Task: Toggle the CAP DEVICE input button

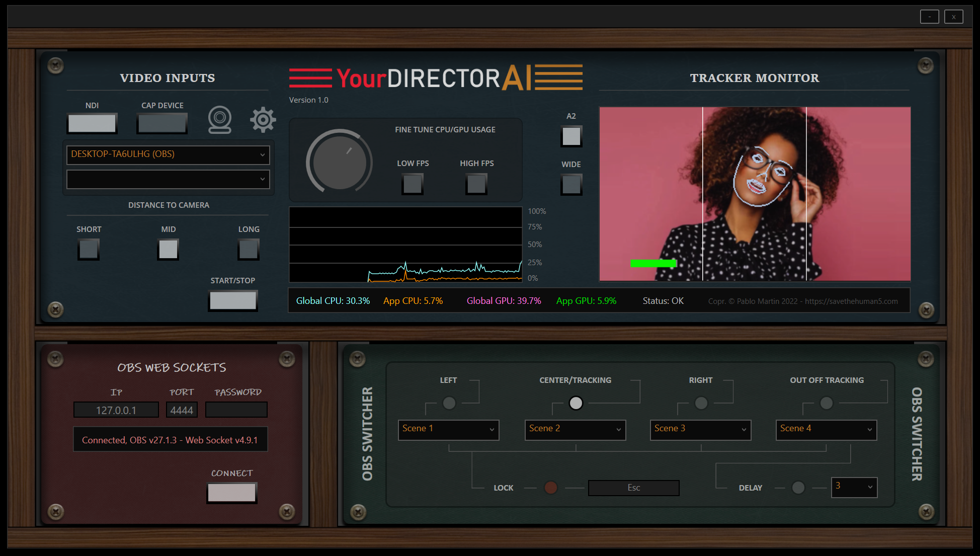Action: pos(162,123)
